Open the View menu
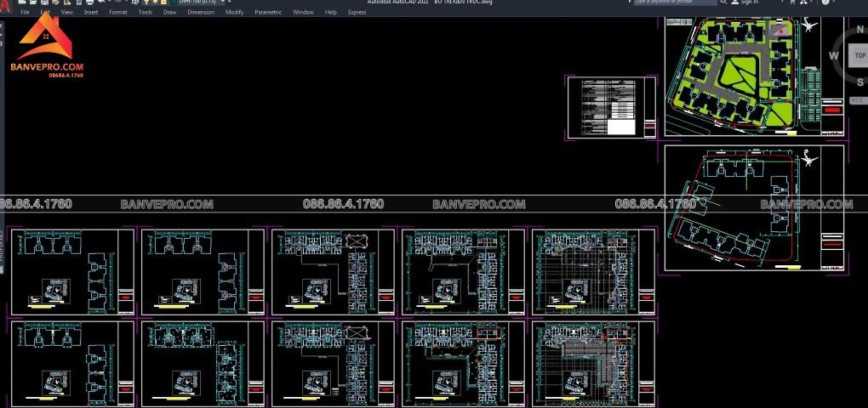 (x=67, y=12)
